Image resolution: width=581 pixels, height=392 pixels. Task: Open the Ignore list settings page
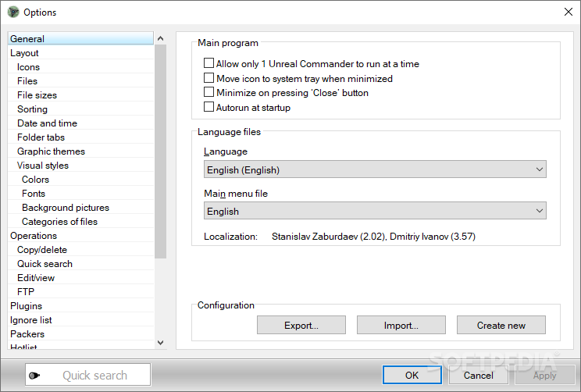pyautogui.click(x=80, y=320)
